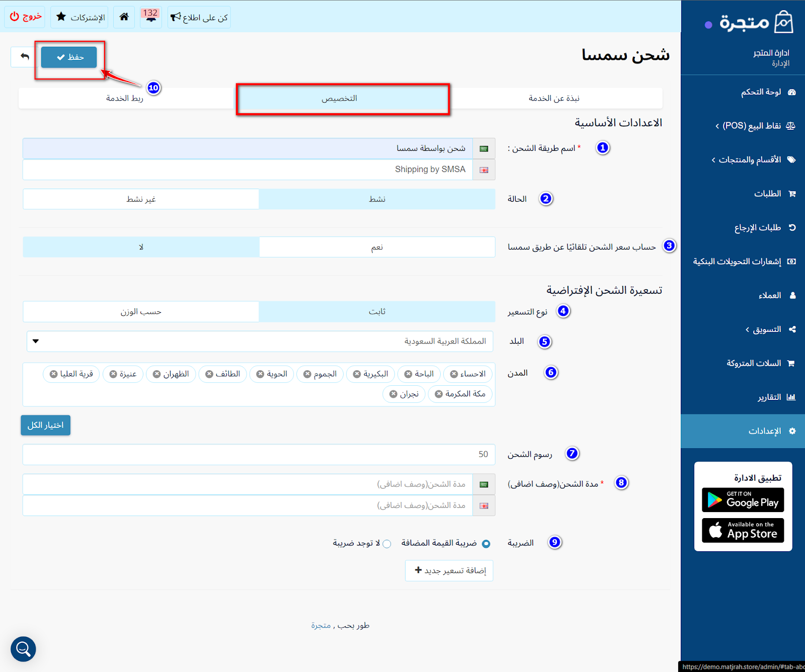805x672 pixels.
Task: Choose لا for automatic SMSA price calculation
Action: click(x=141, y=247)
